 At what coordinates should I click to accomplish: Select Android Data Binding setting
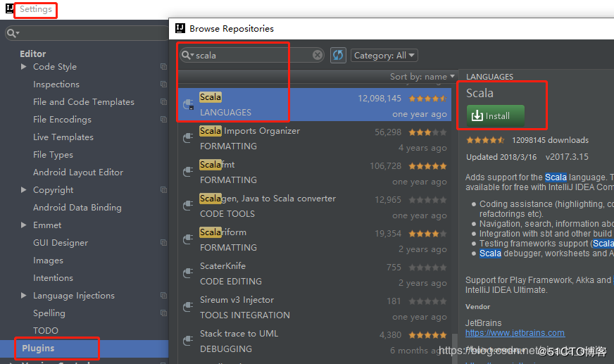[77, 208]
